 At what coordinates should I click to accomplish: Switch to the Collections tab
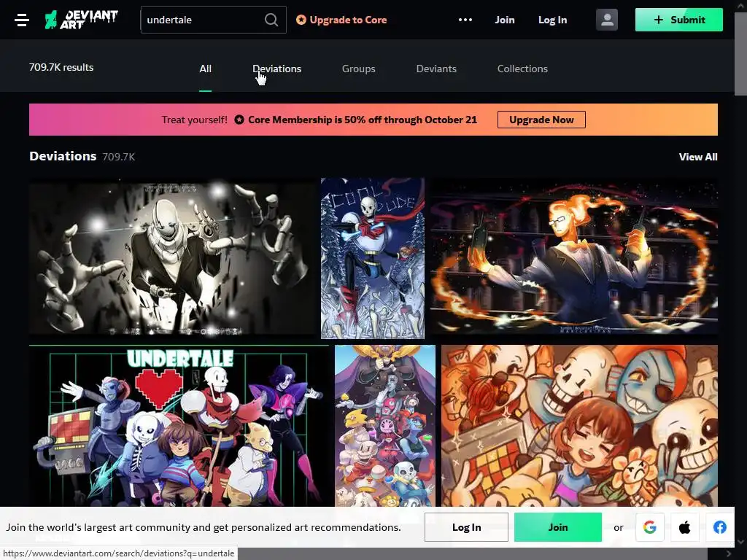522,69
